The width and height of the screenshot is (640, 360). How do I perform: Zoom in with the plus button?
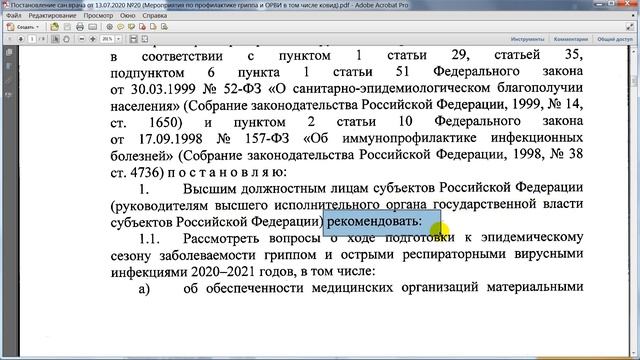coord(93,39)
